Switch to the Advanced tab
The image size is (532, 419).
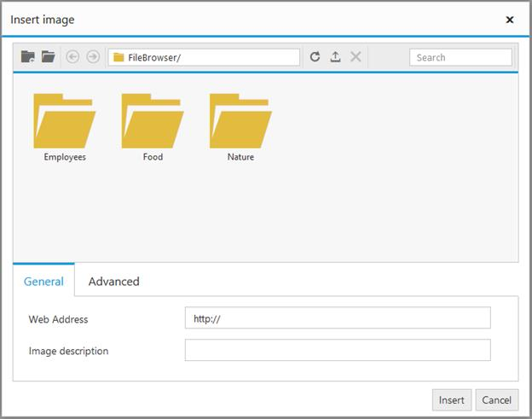(x=113, y=282)
